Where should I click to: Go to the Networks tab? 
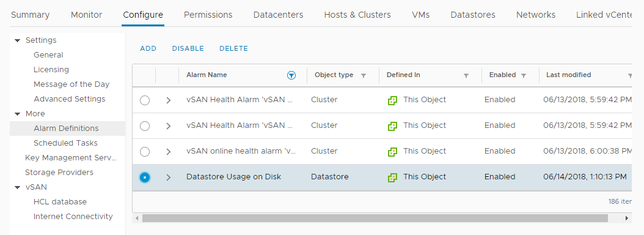[x=536, y=15]
